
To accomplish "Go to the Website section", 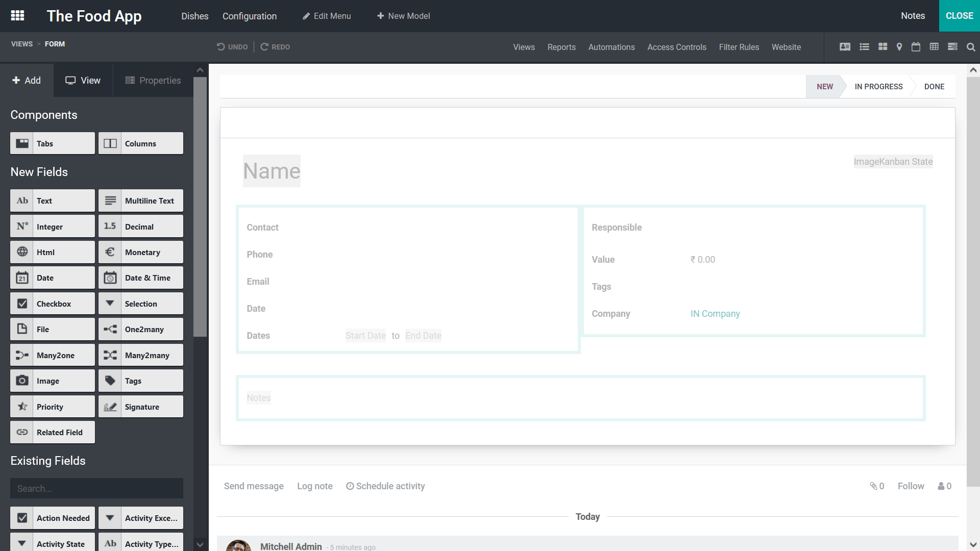I will [786, 47].
